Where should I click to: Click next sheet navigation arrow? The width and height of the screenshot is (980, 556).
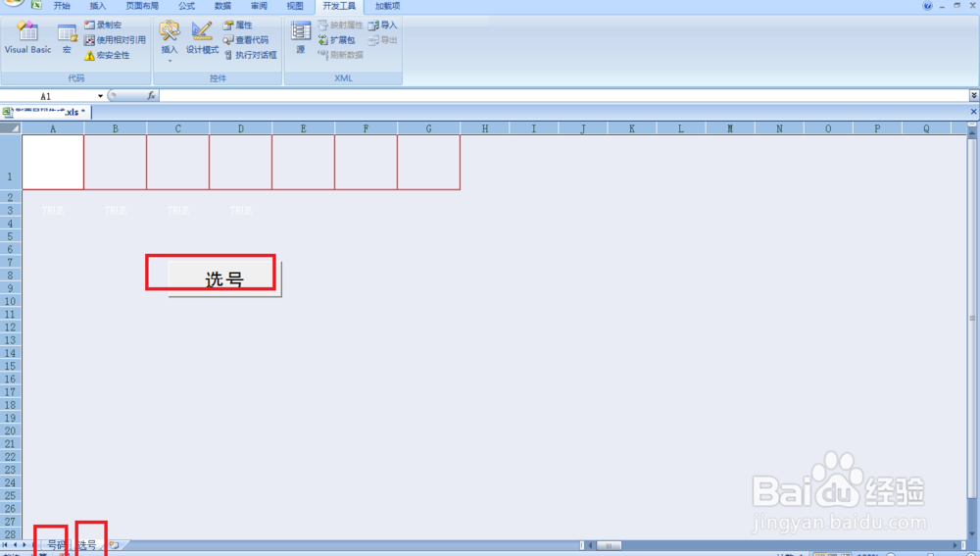24,545
